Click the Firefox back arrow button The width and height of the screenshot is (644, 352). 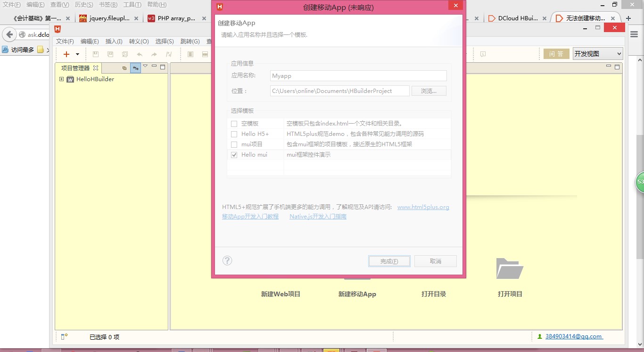click(9, 34)
